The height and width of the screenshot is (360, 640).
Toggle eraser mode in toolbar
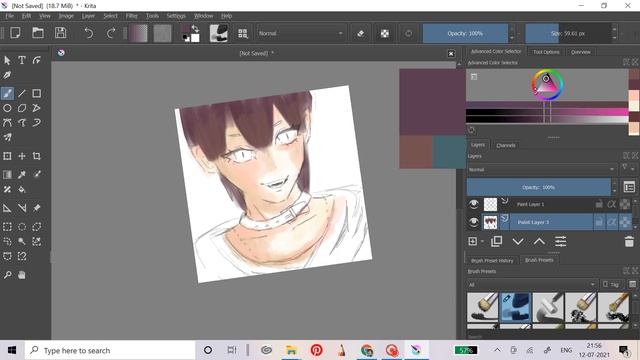[x=360, y=33]
